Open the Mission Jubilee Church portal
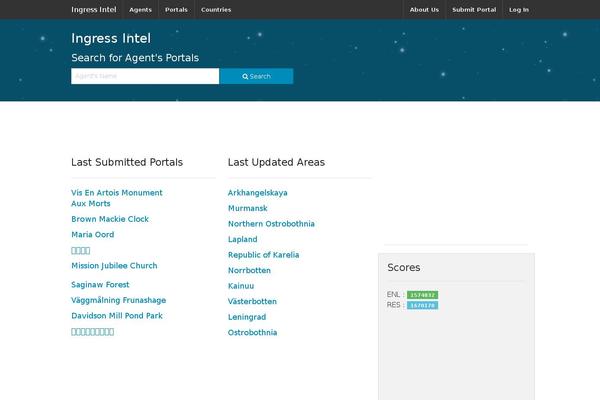Image resolution: width=600 pixels, height=400 pixels. pyautogui.click(x=114, y=266)
